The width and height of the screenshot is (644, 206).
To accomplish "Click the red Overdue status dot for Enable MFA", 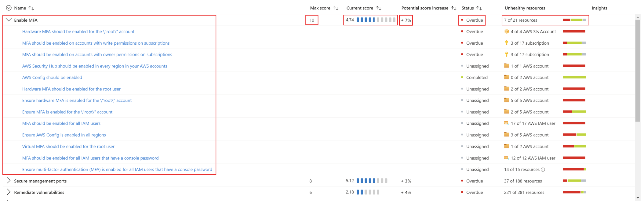I will [x=462, y=20].
